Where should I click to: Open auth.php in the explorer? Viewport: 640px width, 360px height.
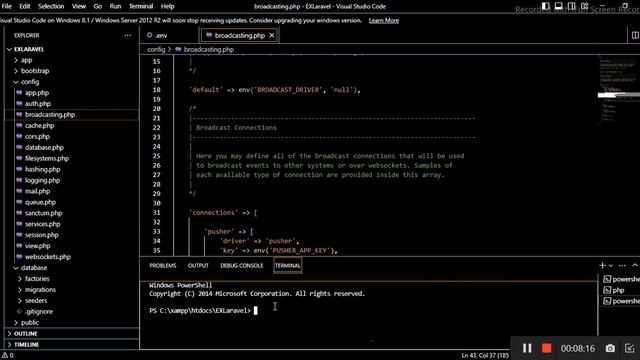[x=38, y=104]
